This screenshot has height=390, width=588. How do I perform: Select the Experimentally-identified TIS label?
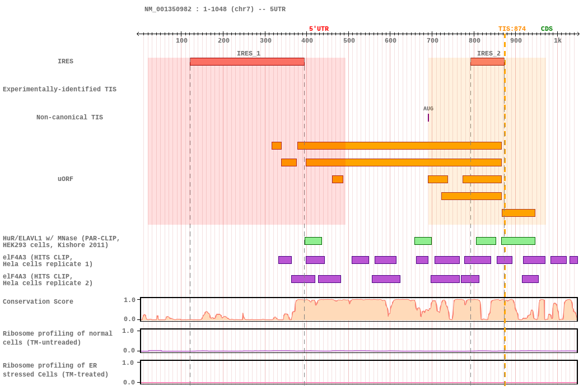click(x=59, y=89)
